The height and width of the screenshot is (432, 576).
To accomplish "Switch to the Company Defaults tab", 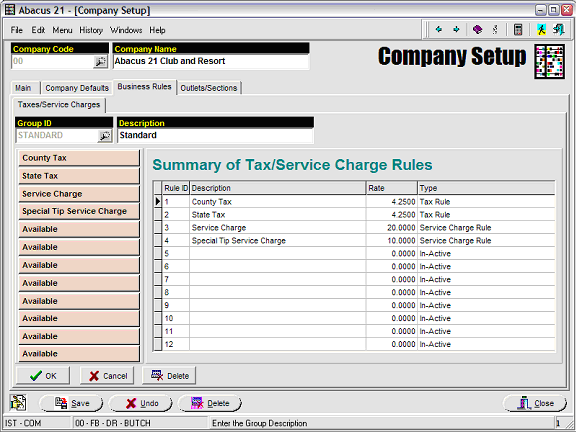I will click(x=77, y=88).
